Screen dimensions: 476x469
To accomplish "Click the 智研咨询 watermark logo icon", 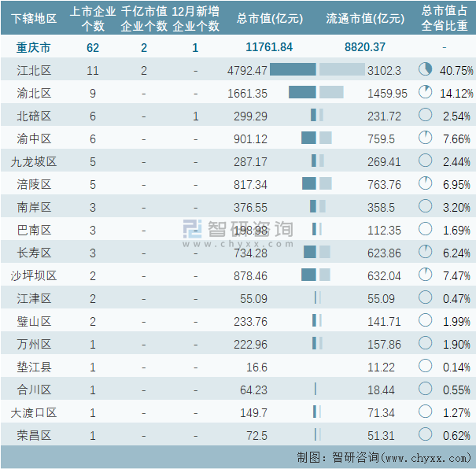I will (193, 229).
